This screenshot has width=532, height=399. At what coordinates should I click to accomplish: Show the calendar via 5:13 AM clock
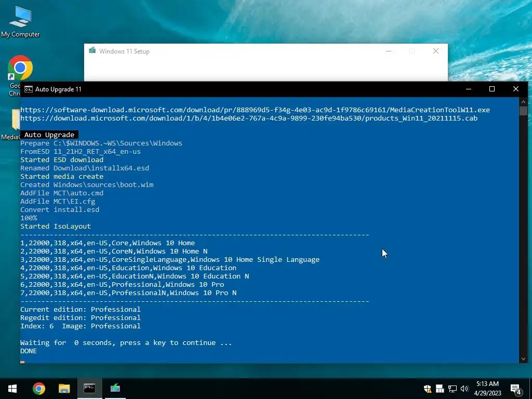click(x=487, y=389)
